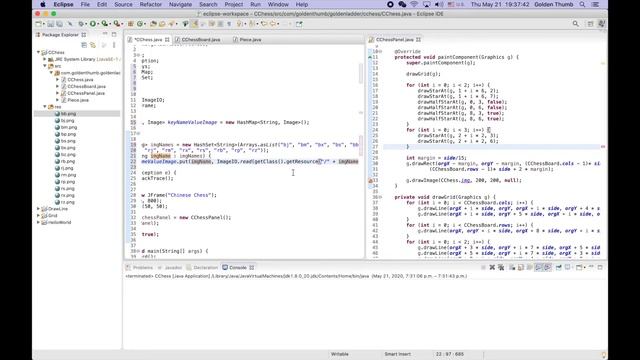Click the Run green play toolbar button
This screenshot has width=640, height=360.
(93, 24)
